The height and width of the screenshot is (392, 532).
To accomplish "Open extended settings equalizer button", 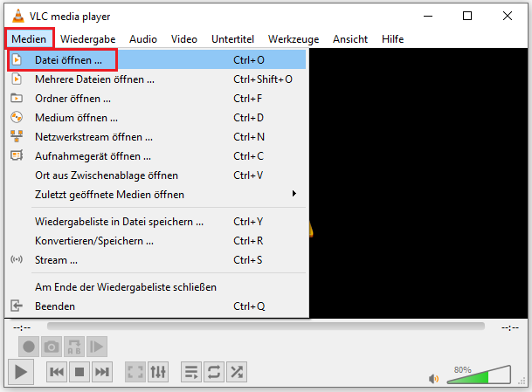I will 158,372.
